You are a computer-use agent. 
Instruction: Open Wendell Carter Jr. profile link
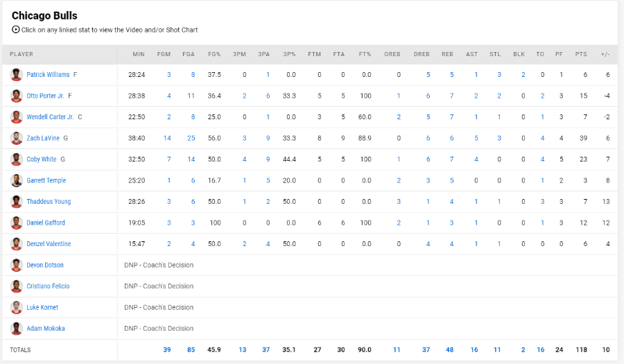[50, 117]
